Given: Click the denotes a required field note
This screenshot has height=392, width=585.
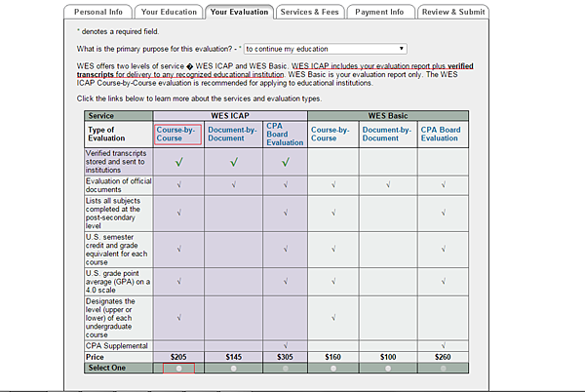Looking at the screenshot, I should click(x=118, y=31).
